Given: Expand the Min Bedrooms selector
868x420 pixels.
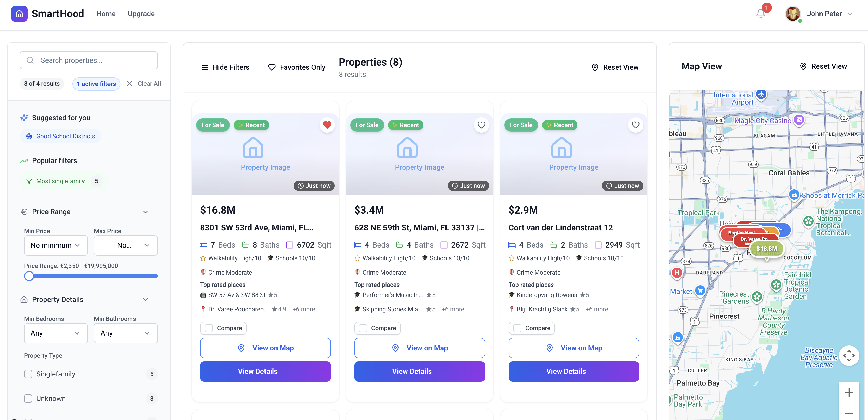Looking at the screenshot, I should [56, 333].
